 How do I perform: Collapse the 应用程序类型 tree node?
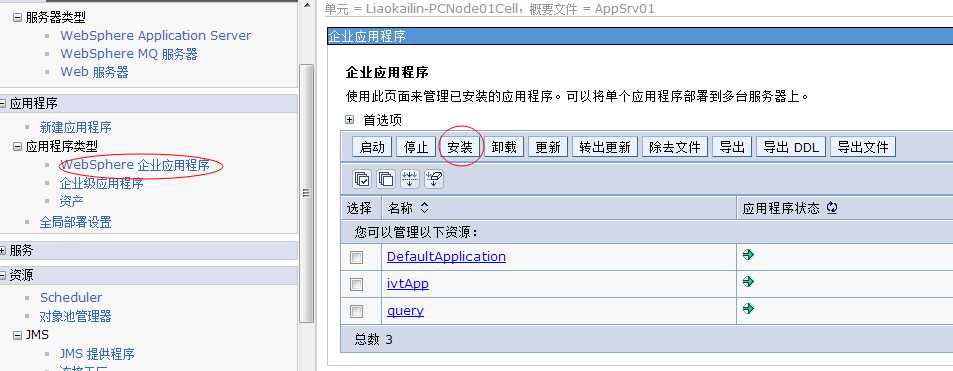pyautogui.click(x=17, y=147)
